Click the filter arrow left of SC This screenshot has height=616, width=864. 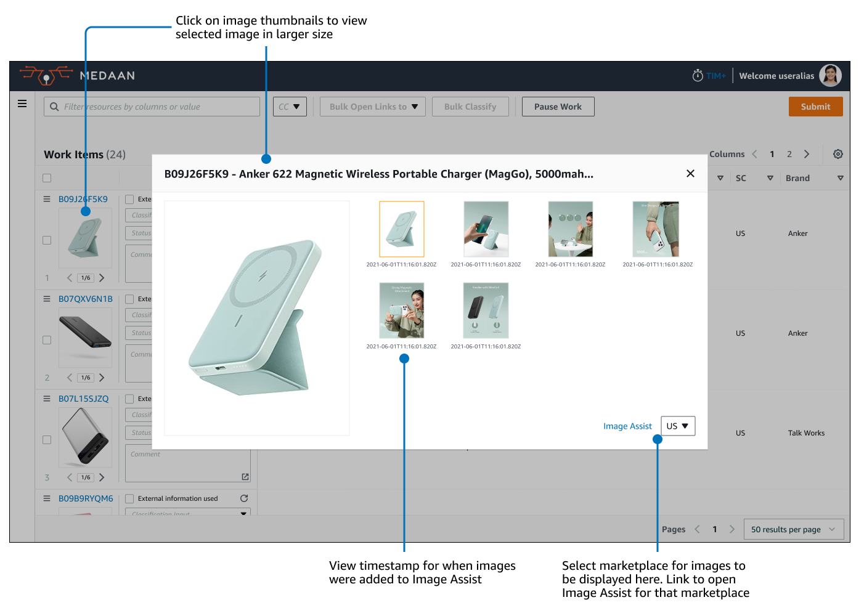720,178
